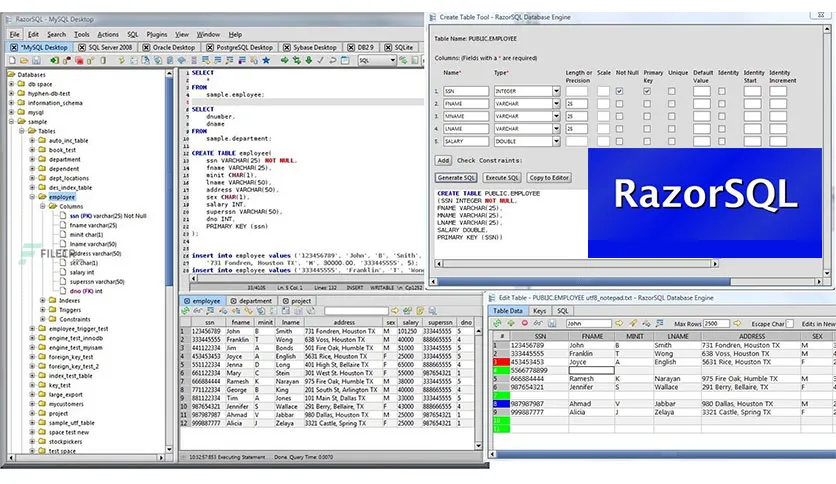This screenshot has height=484, width=836.
Task: Click the LNAME column header in Edit Table
Action: pyautogui.click(x=678, y=336)
